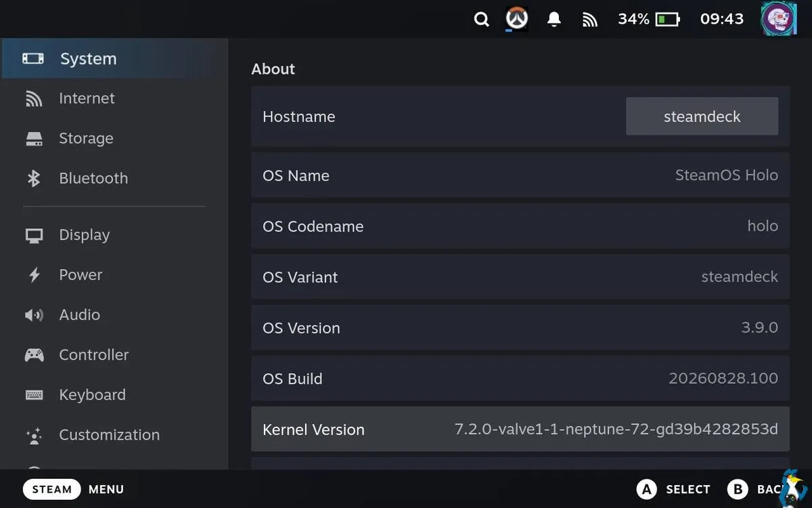Image resolution: width=812 pixels, height=508 pixels.
Task: Check the Wi-Fi signal icon
Action: click(590, 20)
